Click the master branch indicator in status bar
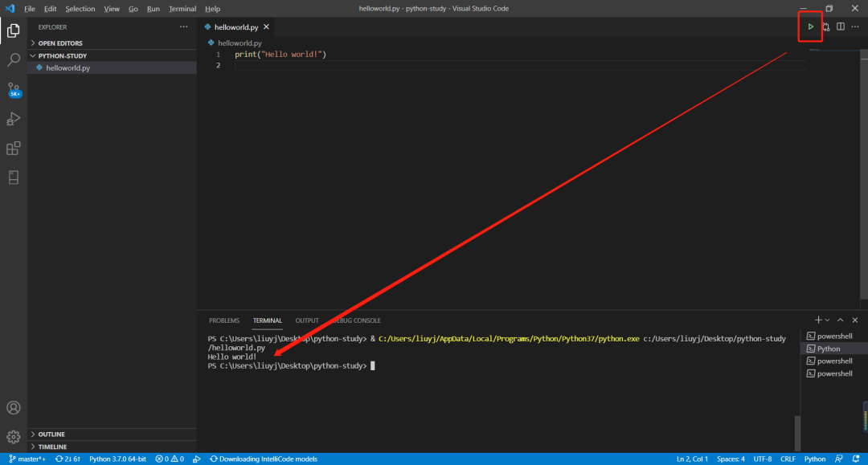This screenshot has height=465, width=868. pyautogui.click(x=27, y=459)
